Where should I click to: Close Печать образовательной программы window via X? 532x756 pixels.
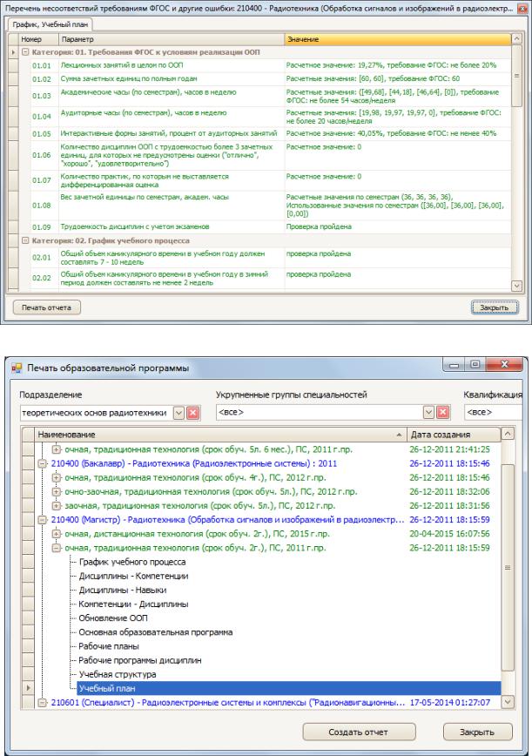tap(504, 365)
